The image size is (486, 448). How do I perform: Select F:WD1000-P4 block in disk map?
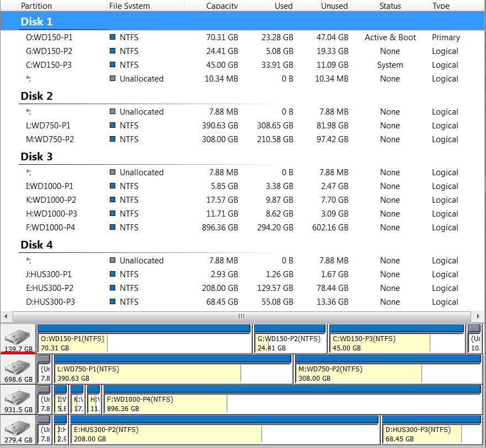point(292,400)
